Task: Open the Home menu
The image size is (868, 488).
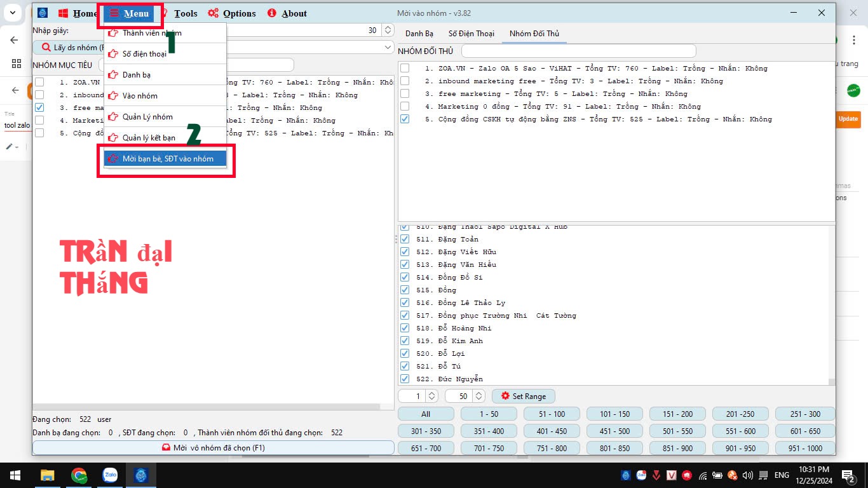Action: [78, 13]
